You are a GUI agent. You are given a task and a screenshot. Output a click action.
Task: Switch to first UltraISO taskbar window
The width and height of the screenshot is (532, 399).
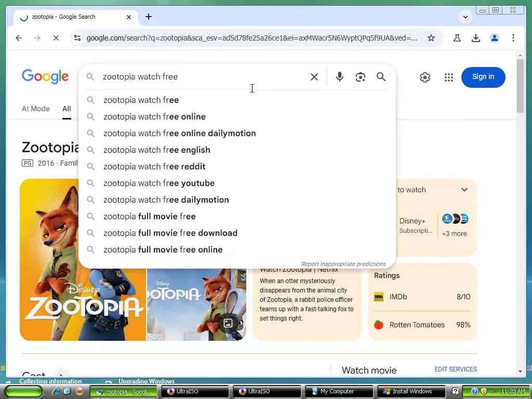coord(194,392)
